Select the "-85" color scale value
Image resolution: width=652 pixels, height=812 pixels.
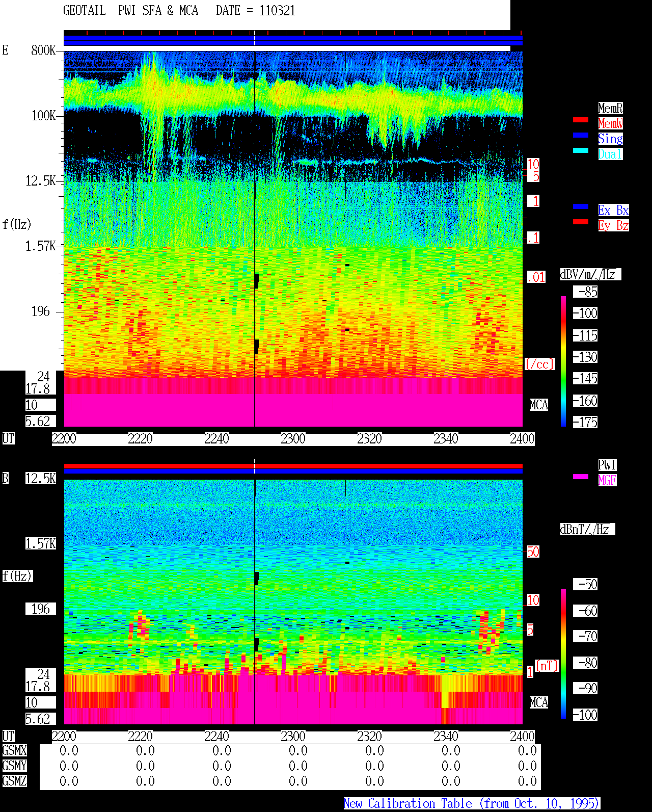(586, 292)
